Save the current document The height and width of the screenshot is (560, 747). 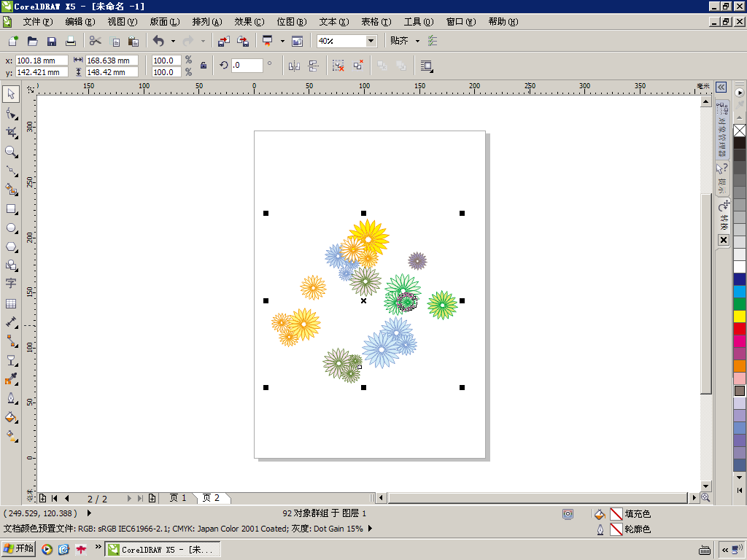[x=52, y=41]
